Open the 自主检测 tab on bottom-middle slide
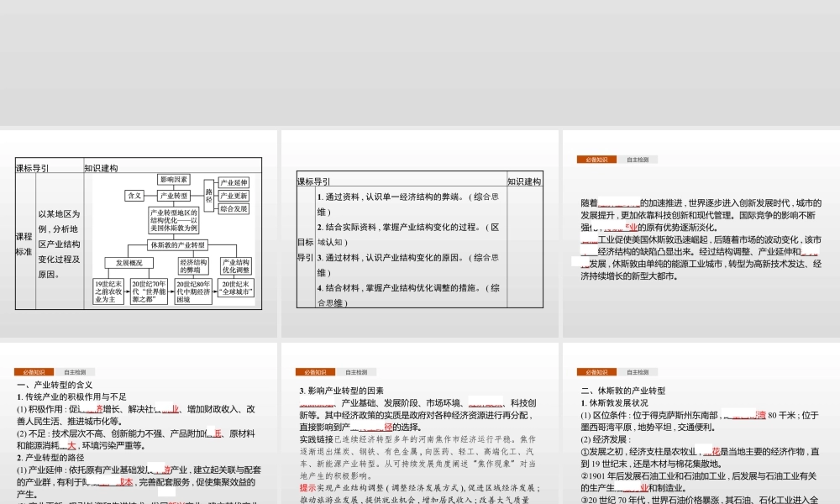 [356, 370]
